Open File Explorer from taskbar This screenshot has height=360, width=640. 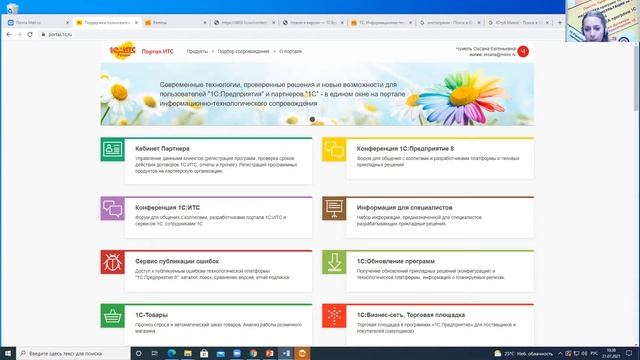[188, 353]
